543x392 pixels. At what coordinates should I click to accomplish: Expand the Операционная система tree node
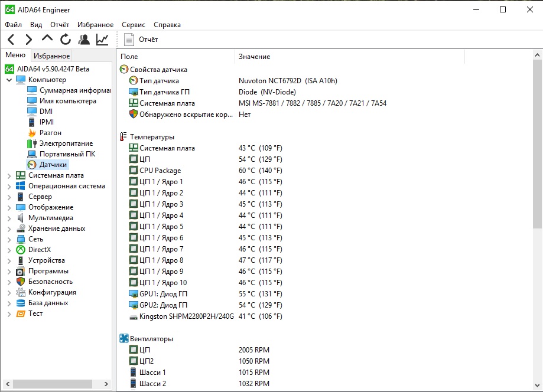tap(9, 186)
